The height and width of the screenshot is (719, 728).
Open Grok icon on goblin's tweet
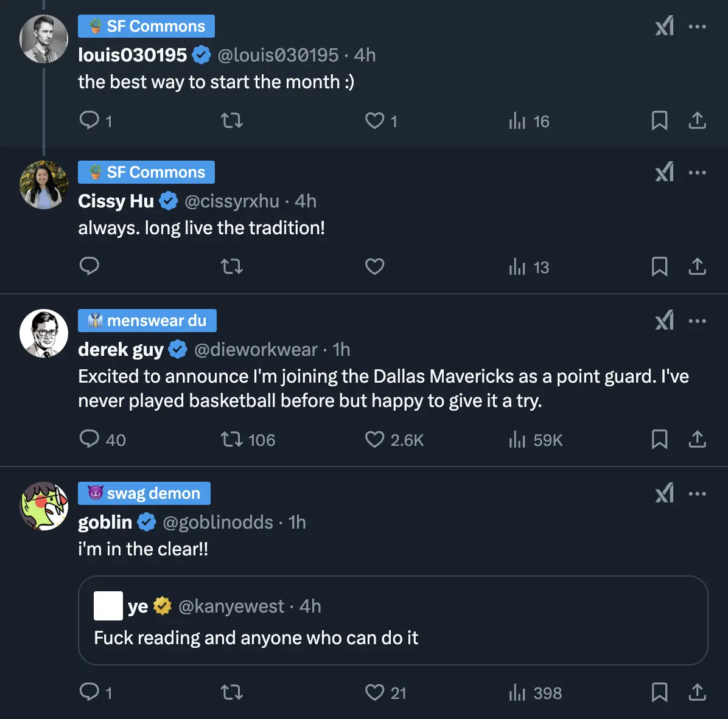click(x=664, y=493)
